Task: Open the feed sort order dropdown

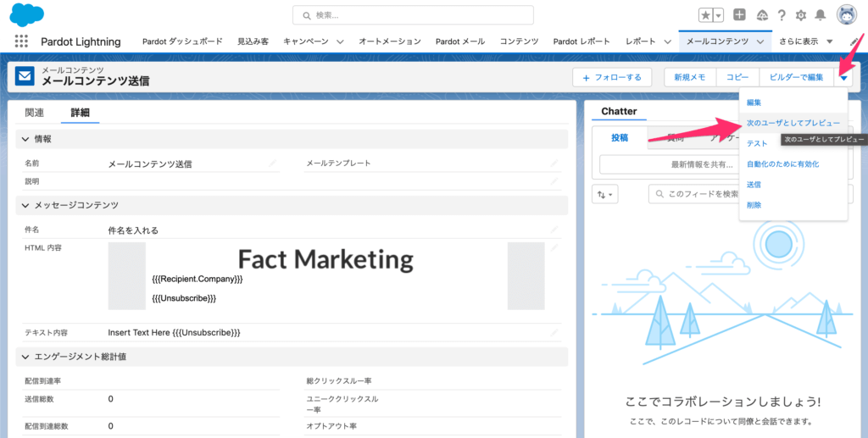Action: tap(605, 194)
